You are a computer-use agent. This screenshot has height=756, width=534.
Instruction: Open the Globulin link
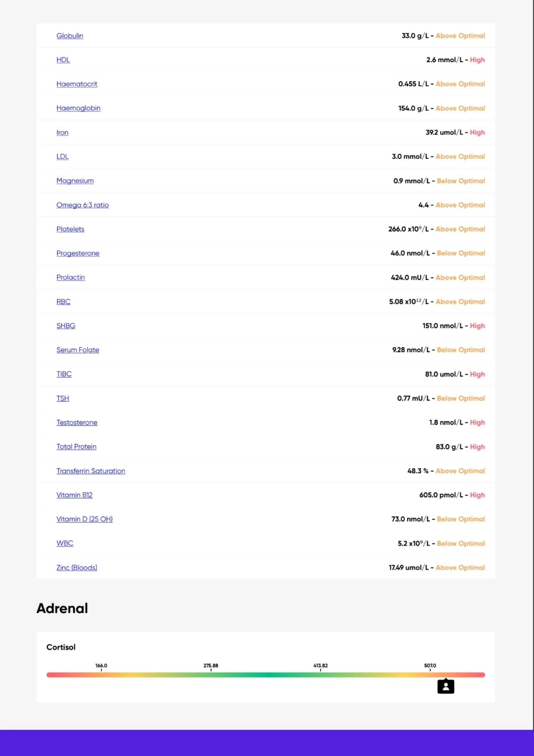click(70, 36)
